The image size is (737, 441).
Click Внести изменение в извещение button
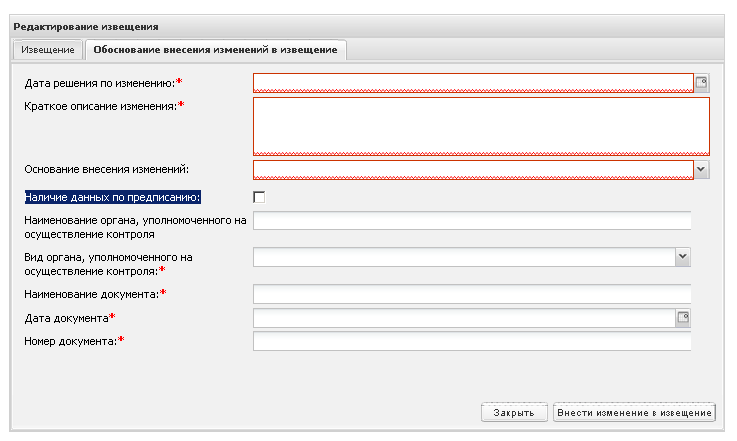click(x=634, y=412)
